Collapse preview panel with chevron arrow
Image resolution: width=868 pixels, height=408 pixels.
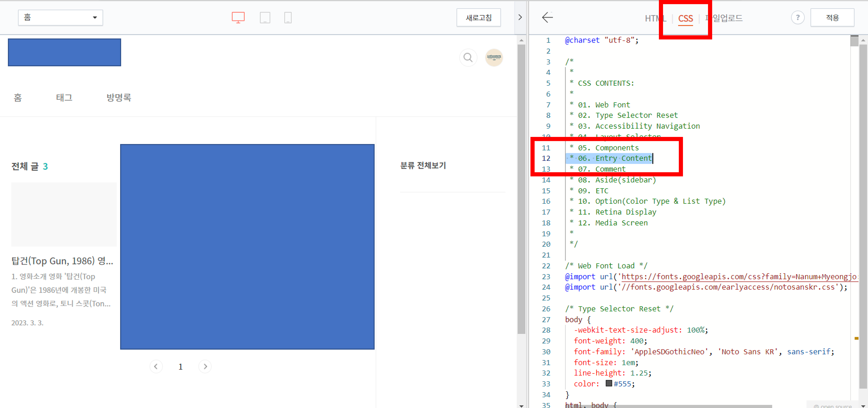tap(520, 18)
